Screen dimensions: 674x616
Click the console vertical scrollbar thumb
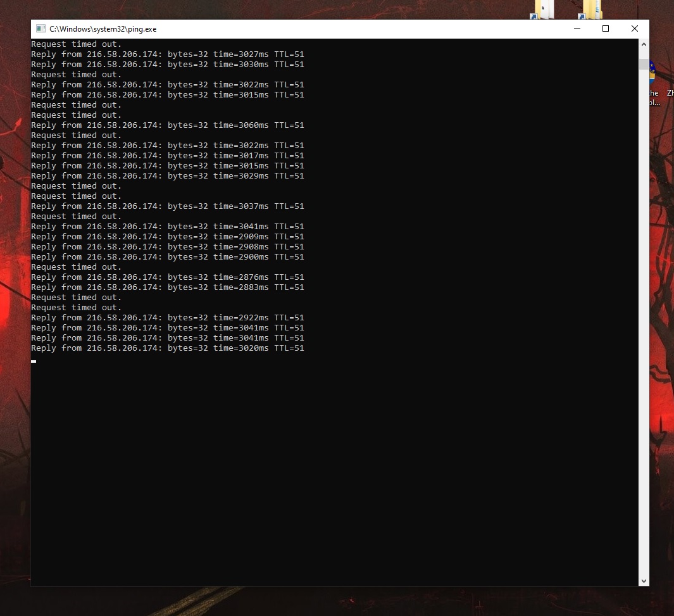pyautogui.click(x=644, y=64)
